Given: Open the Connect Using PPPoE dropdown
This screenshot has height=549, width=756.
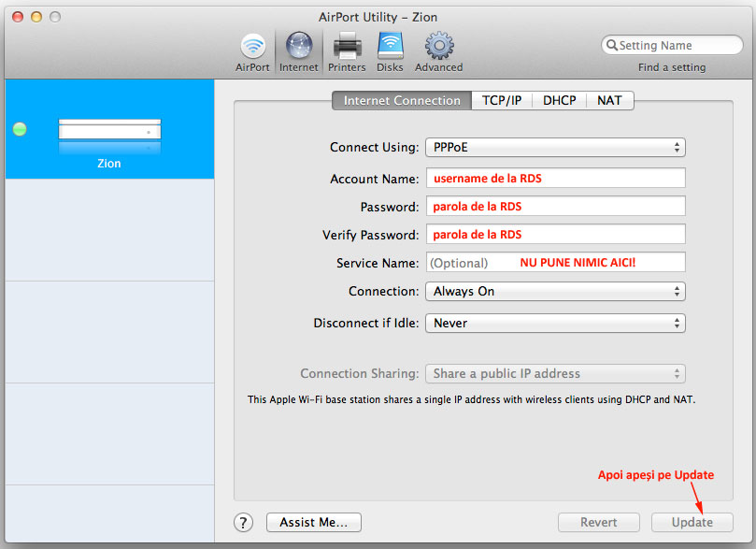Looking at the screenshot, I should 555,148.
